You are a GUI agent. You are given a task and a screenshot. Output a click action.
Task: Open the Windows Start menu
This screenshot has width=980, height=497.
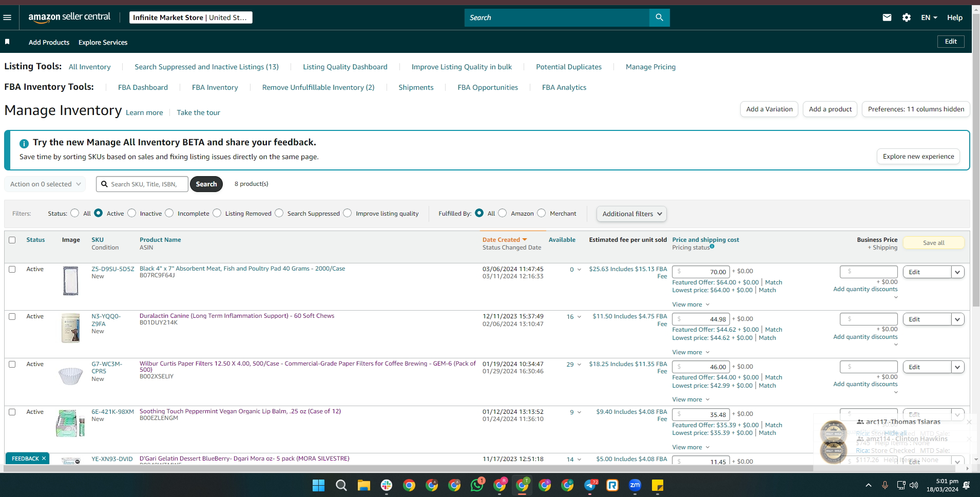[318, 485]
